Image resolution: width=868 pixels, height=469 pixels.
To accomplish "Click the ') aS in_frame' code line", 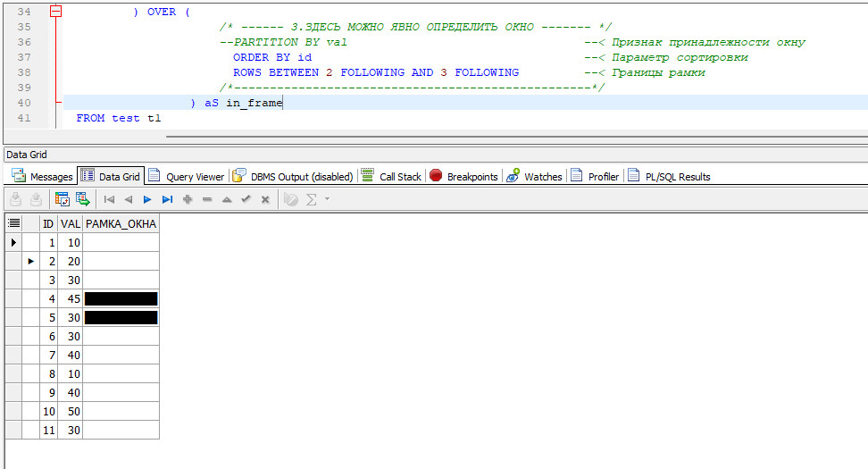I will [x=237, y=103].
